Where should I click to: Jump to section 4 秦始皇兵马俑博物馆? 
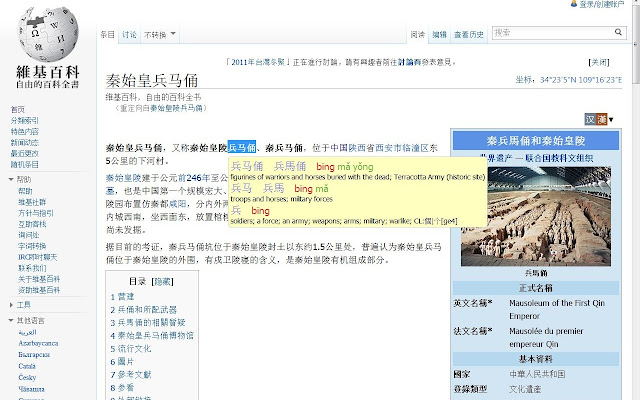[x=152, y=336]
